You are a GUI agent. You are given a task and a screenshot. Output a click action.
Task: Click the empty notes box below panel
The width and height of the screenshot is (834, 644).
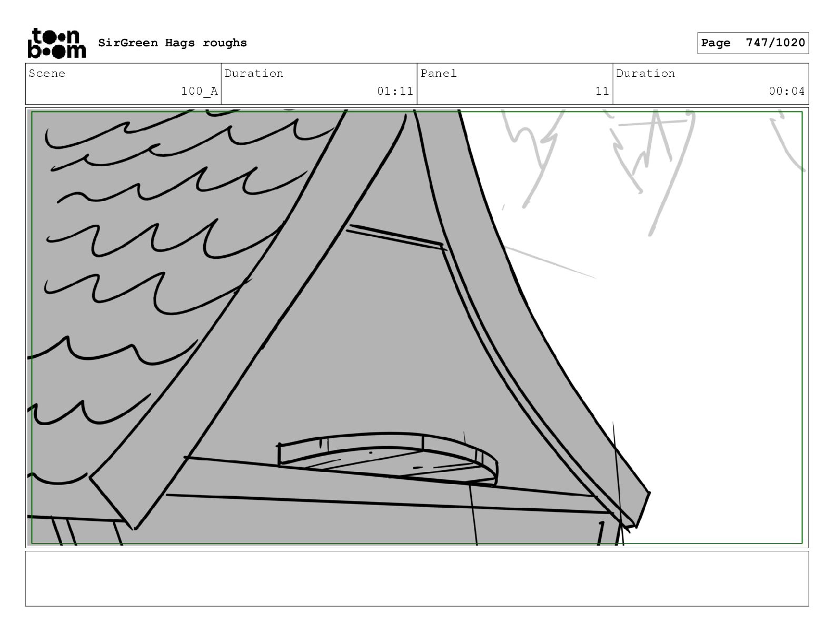click(x=417, y=578)
